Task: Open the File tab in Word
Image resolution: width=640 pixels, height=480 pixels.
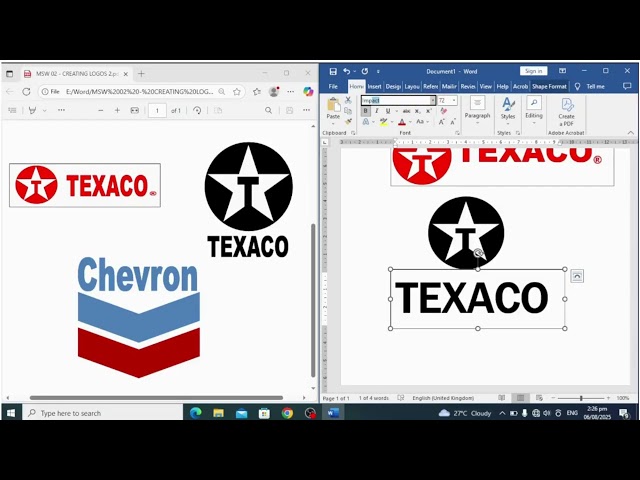Action: tap(333, 87)
